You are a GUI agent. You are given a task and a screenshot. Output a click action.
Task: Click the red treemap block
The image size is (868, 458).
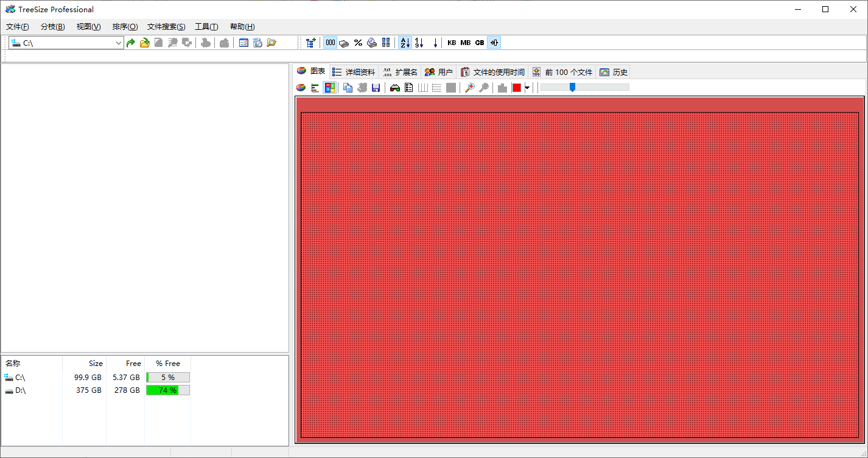tap(579, 275)
